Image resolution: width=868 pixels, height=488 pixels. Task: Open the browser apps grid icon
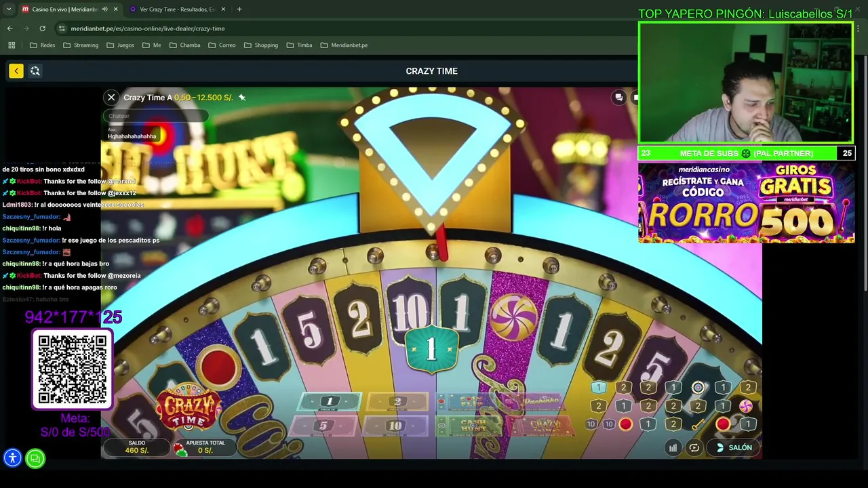(12, 45)
